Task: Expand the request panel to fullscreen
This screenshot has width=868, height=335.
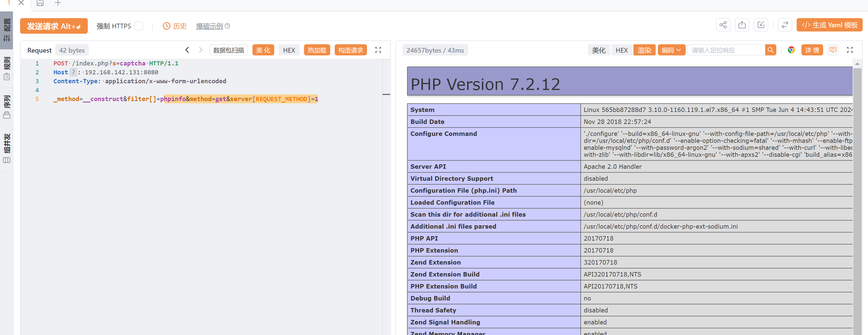Action: [378, 50]
